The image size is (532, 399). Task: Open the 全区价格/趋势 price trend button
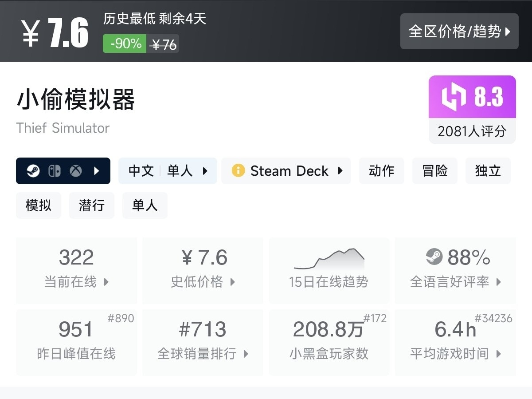click(x=459, y=32)
